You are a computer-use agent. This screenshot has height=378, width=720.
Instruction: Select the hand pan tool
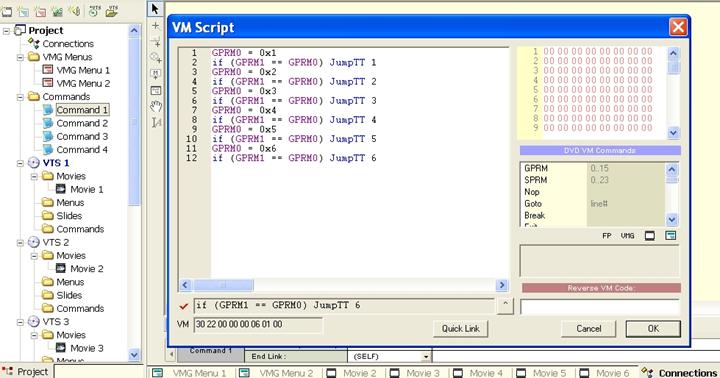156,107
